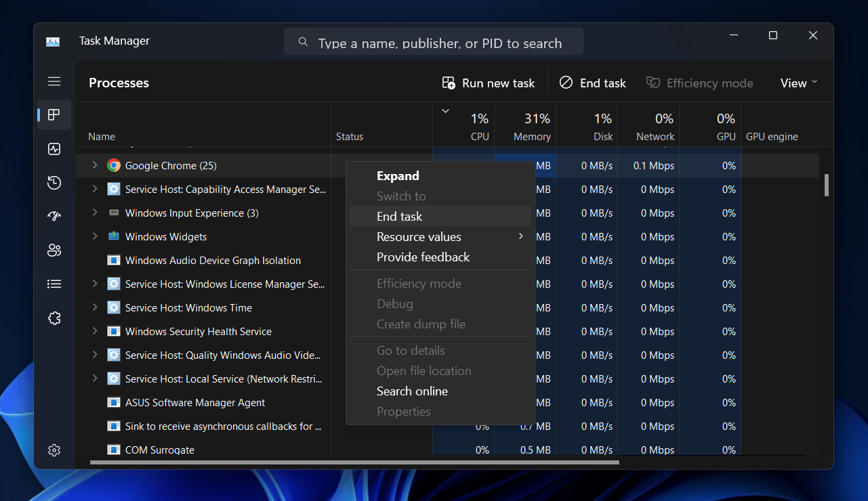This screenshot has height=501, width=868.
Task: Open Task Manager settings gear
Action: pos(54,450)
